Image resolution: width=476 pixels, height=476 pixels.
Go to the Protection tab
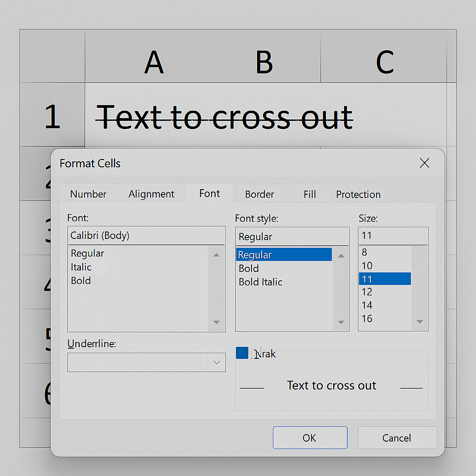(358, 194)
